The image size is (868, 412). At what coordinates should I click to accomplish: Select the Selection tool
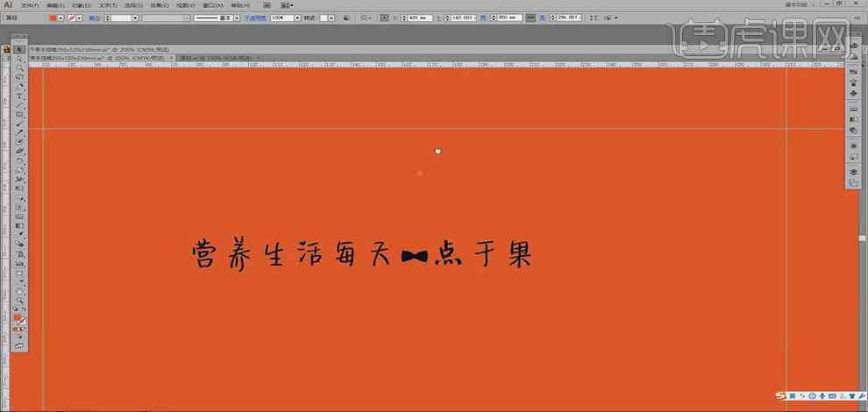click(x=20, y=49)
